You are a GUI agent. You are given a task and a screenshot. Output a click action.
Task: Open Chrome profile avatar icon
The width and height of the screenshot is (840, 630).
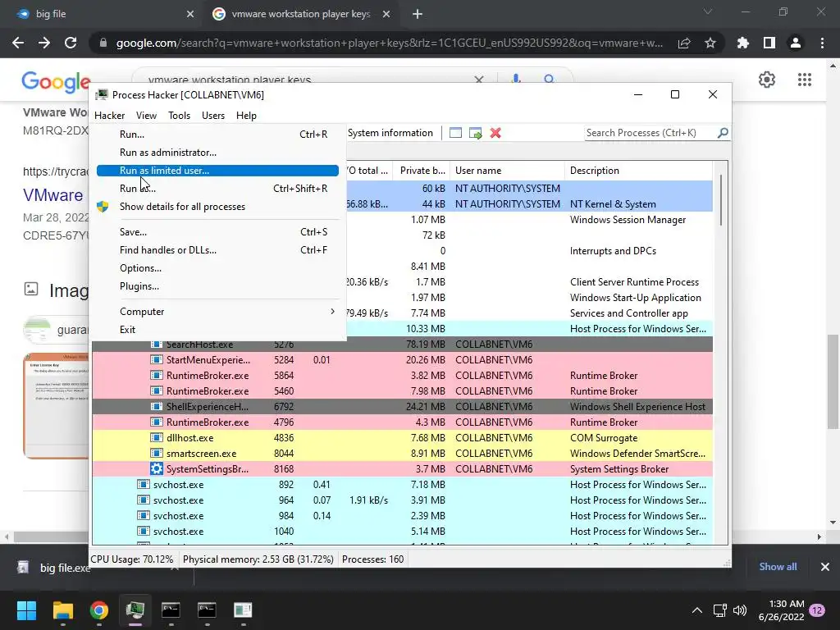point(796,43)
